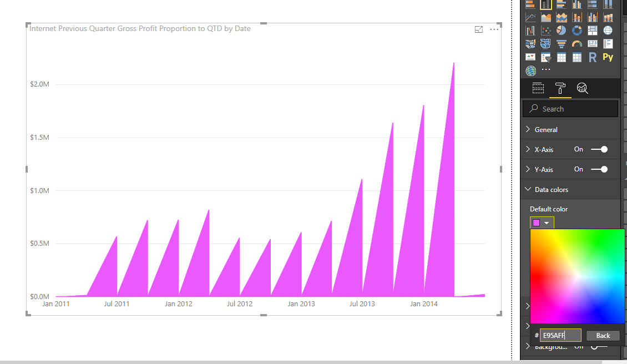Pick a color from the spectrum palette
Screen dimensions: 627x364
tap(577, 276)
